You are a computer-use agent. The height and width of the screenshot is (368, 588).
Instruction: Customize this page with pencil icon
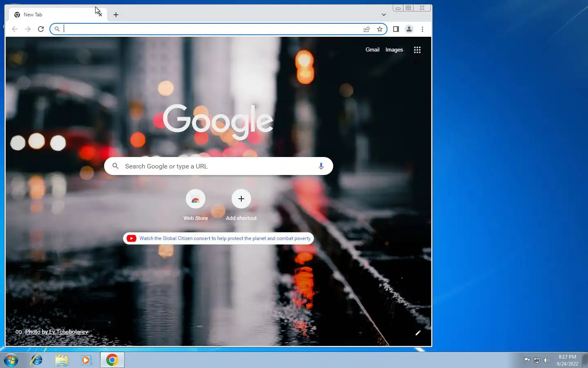pos(418,333)
